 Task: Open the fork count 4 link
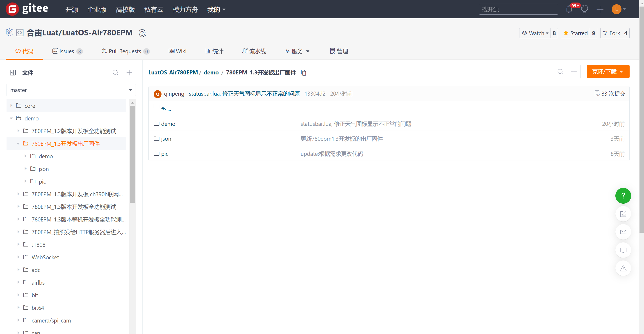(x=626, y=33)
